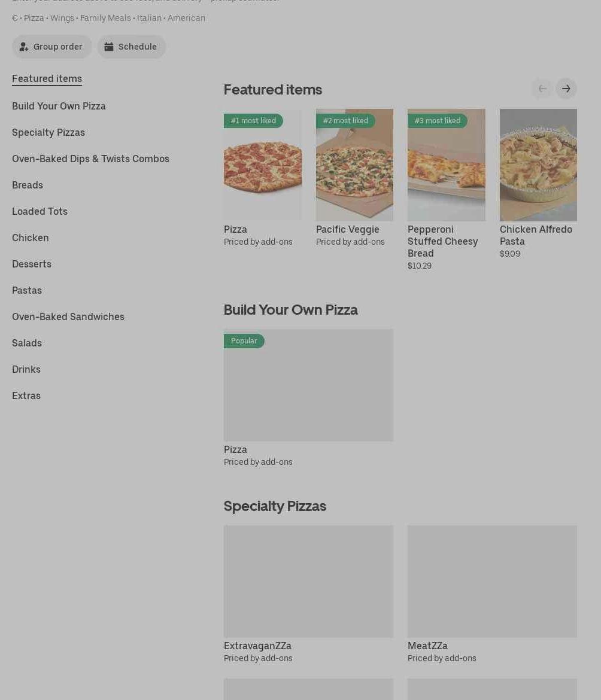
Task: Open the Chicken Alfredo Pasta item
Action: (538, 165)
